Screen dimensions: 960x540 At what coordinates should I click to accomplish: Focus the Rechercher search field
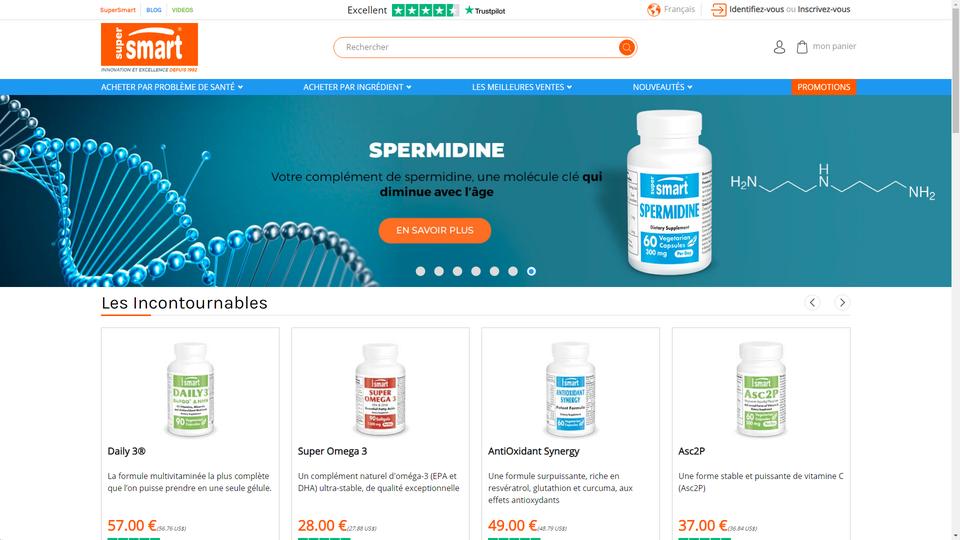tap(478, 47)
